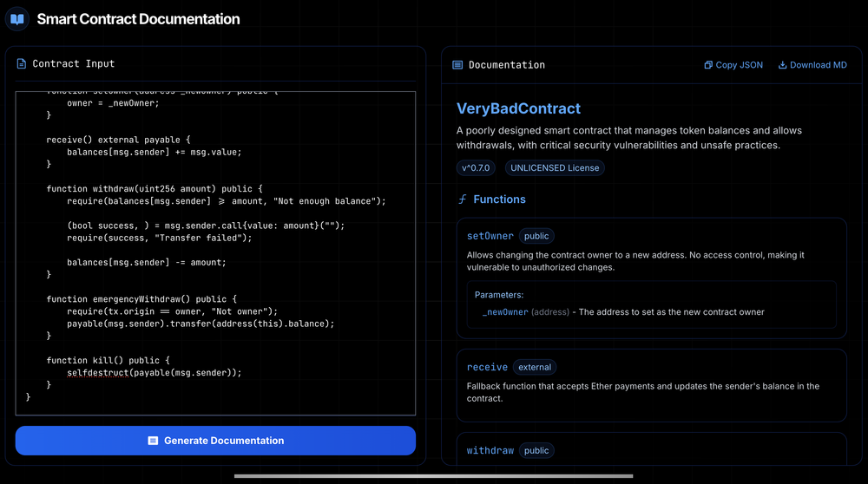Image resolution: width=868 pixels, height=484 pixels.
Task: Click the 'function kill() public' code line
Action: pos(108,361)
